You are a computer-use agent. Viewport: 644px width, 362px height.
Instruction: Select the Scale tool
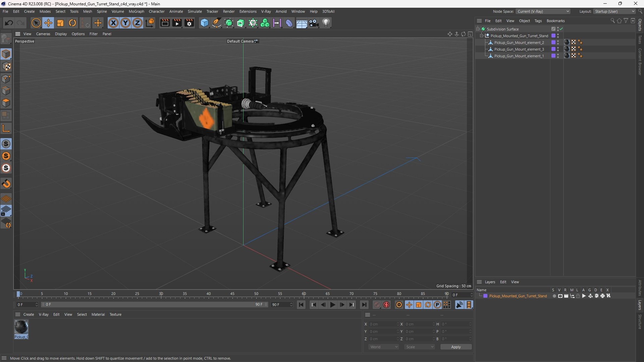point(60,23)
